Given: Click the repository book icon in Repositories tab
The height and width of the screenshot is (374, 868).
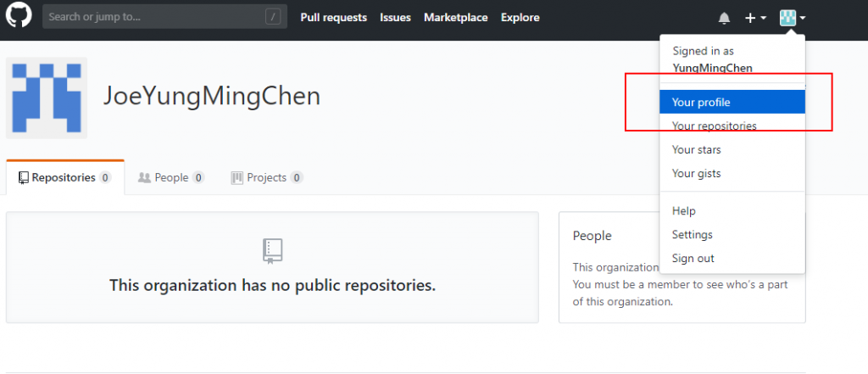Looking at the screenshot, I should click(x=23, y=178).
